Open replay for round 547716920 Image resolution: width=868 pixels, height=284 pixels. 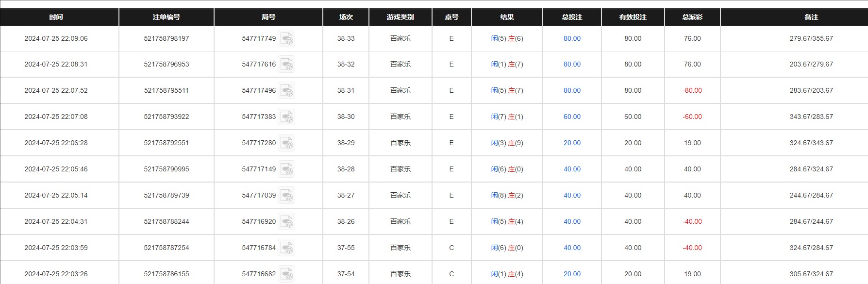[x=286, y=222]
